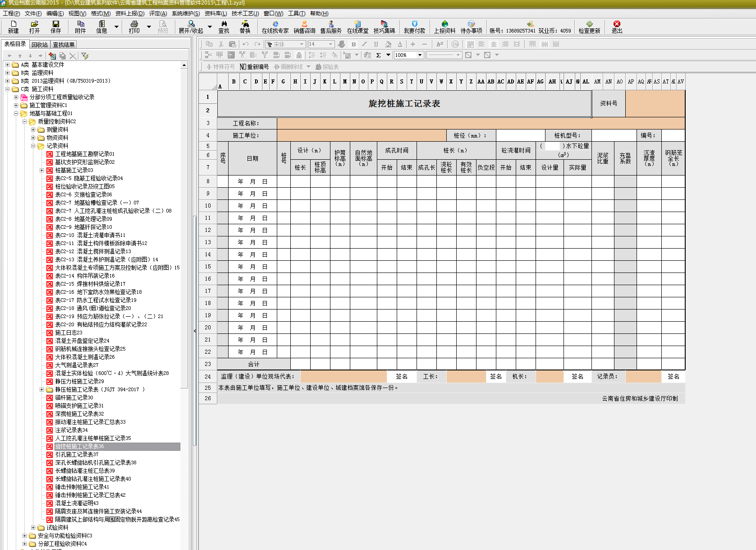Open the 格式(M) menu
The image size is (756, 550).
point(101,14)
